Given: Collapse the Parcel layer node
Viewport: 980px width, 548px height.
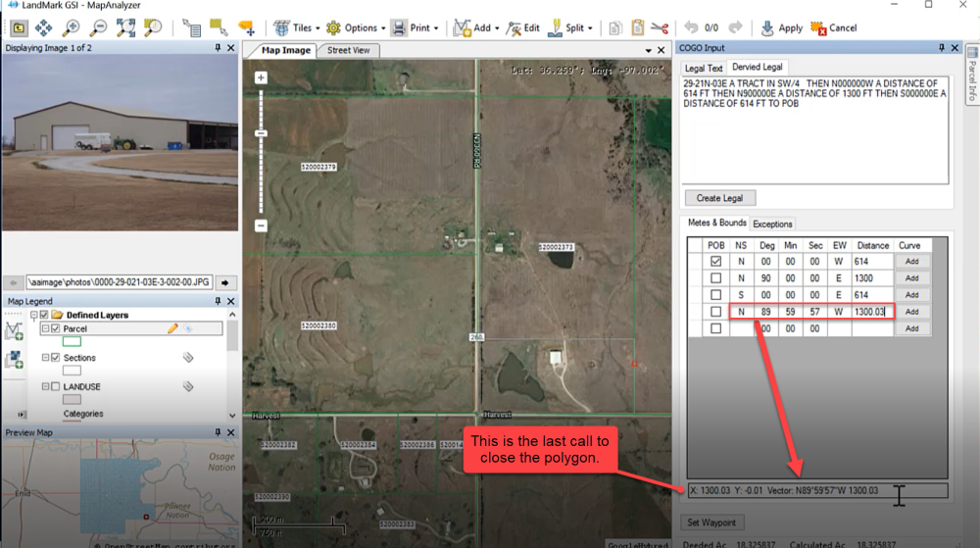Looking at the screenshot, I should [x=46, y=328].
